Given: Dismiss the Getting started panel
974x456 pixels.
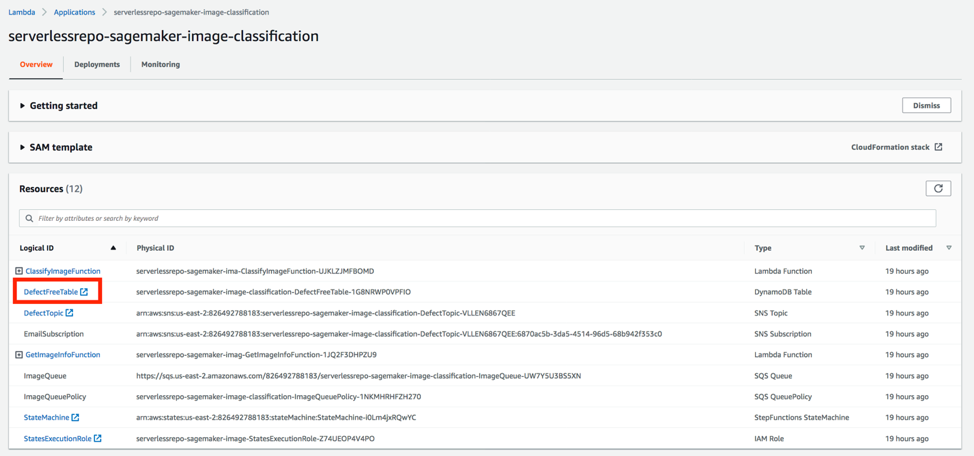Looking at the screenshot, I should [x=926, y=106].
